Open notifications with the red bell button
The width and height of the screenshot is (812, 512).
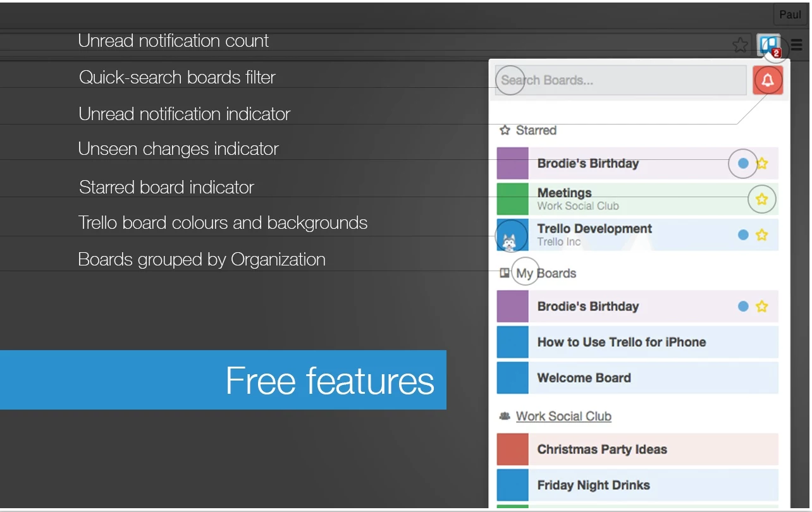[x=768, y=80]
